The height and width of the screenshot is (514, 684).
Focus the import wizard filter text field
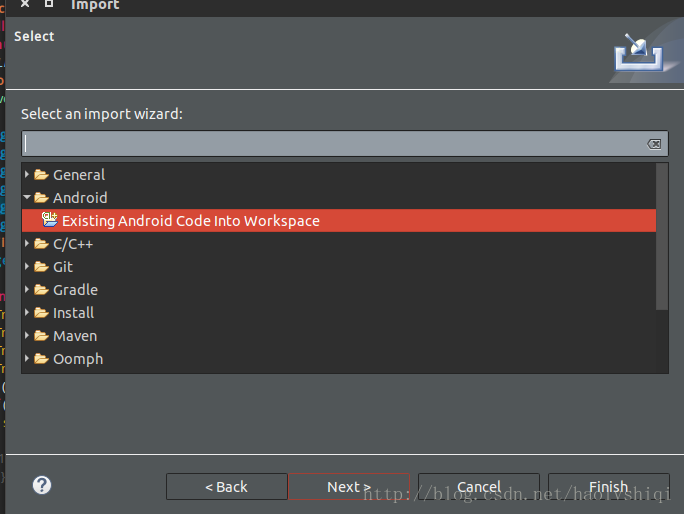coord(345,144)
